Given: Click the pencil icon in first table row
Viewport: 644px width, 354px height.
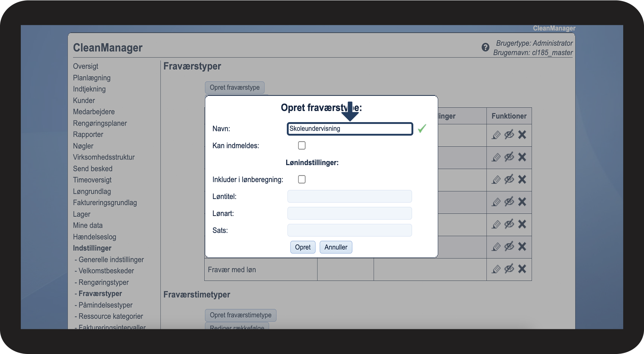Looking at the screenshot, I should [x=496, y=135].
